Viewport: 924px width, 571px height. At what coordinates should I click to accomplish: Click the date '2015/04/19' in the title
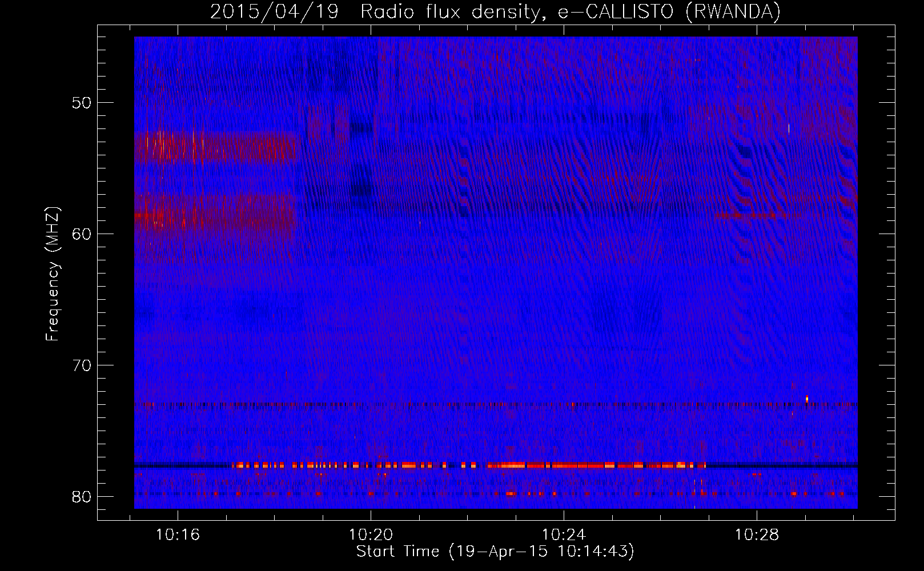point(275,11)
